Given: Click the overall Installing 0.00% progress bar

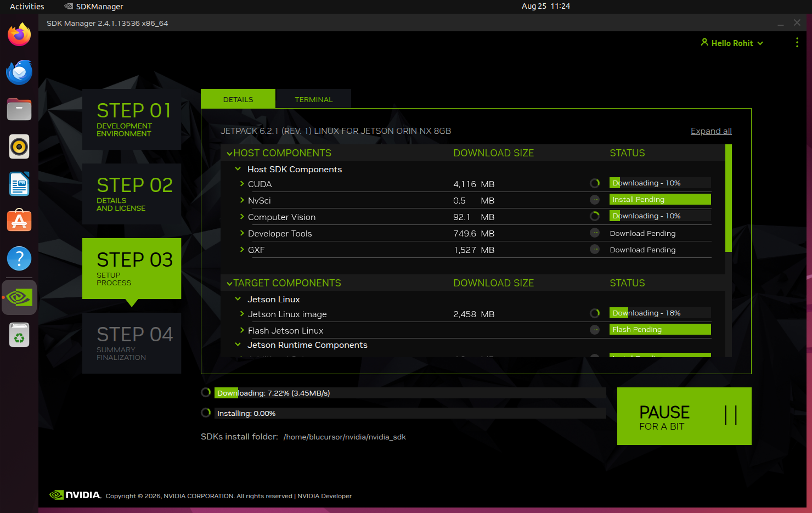Looking at the screenshot, I should click(x=410, y=413).
